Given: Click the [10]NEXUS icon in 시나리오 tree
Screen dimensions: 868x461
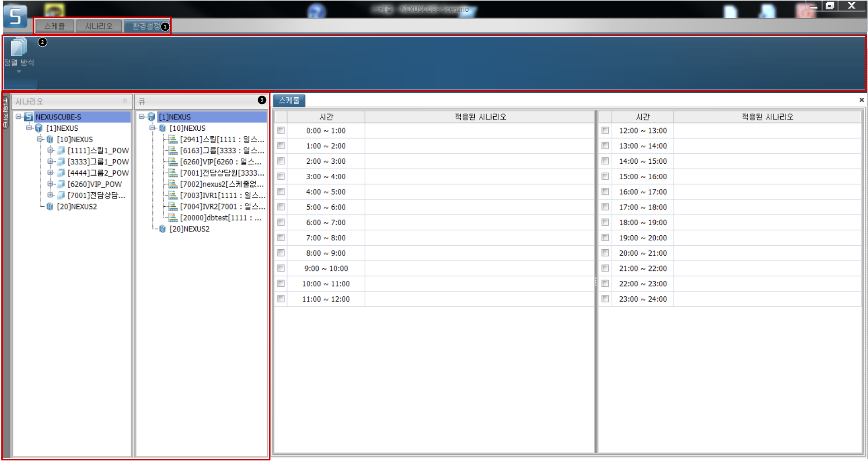Looking at the screenshot, I should point(50,139).
